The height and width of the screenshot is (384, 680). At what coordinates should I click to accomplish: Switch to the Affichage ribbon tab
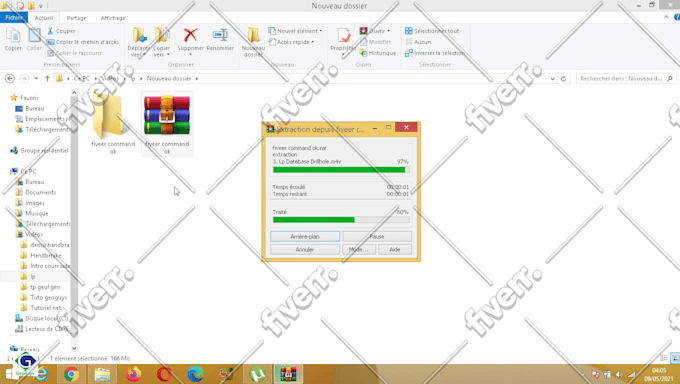click(113, 18)
